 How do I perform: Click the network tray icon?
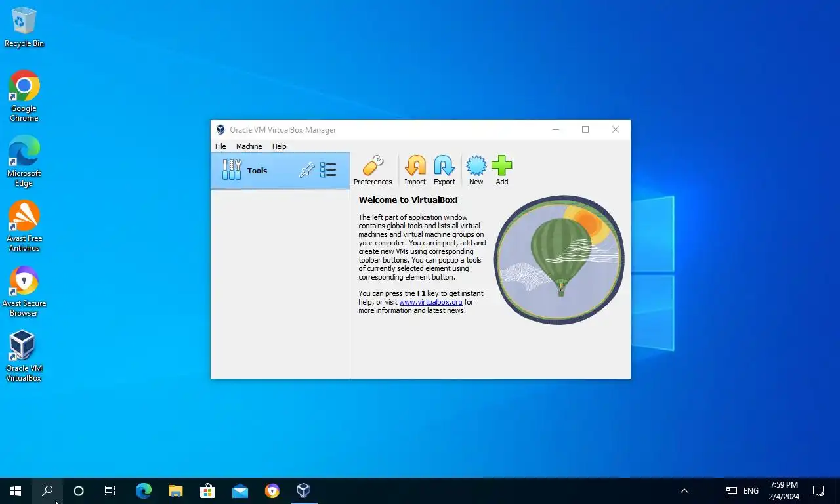point(732,491)
